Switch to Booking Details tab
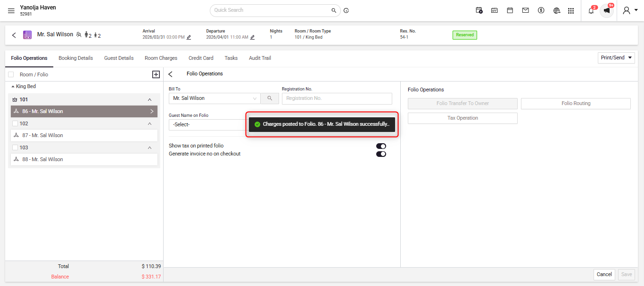Screen dimensions: 644x286 tap(75, 58)
